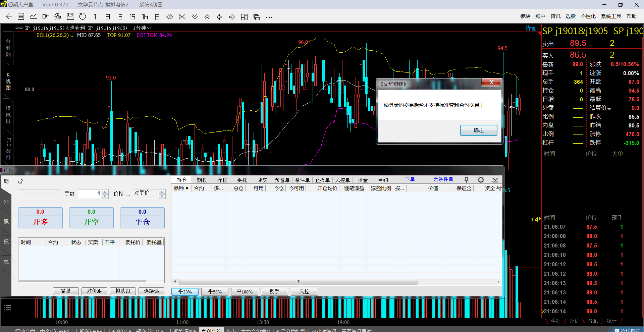Image resolution: width=644 pixels, height=332 pixels.
Task: Expand the BOLL indicator parameters dropdown
Action: click(71, 36)
